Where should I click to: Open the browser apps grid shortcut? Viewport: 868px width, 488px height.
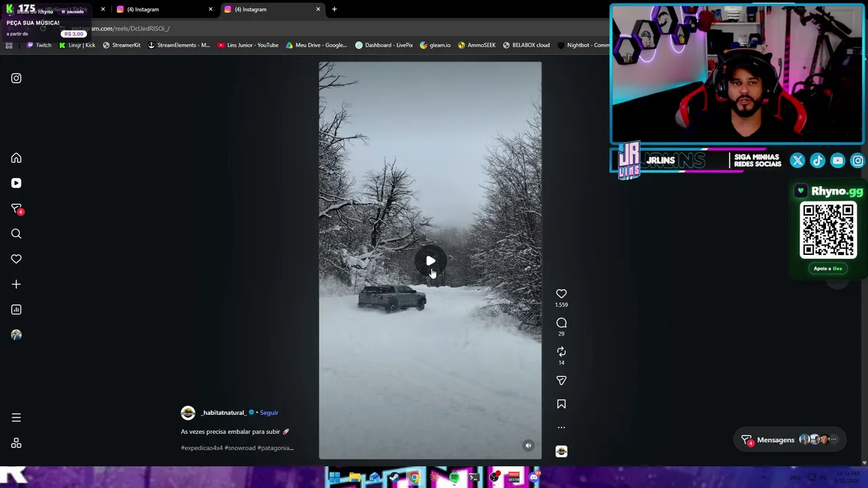9,45
